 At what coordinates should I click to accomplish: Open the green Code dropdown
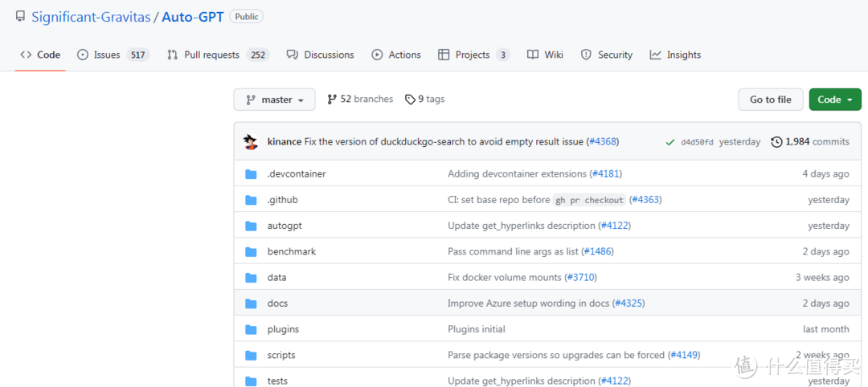point(834,100)
